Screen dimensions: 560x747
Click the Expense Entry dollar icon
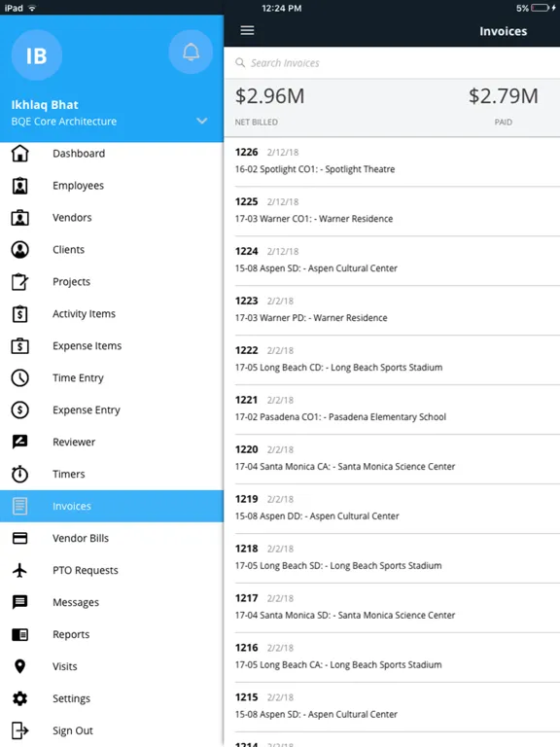[x=20, y=409]
